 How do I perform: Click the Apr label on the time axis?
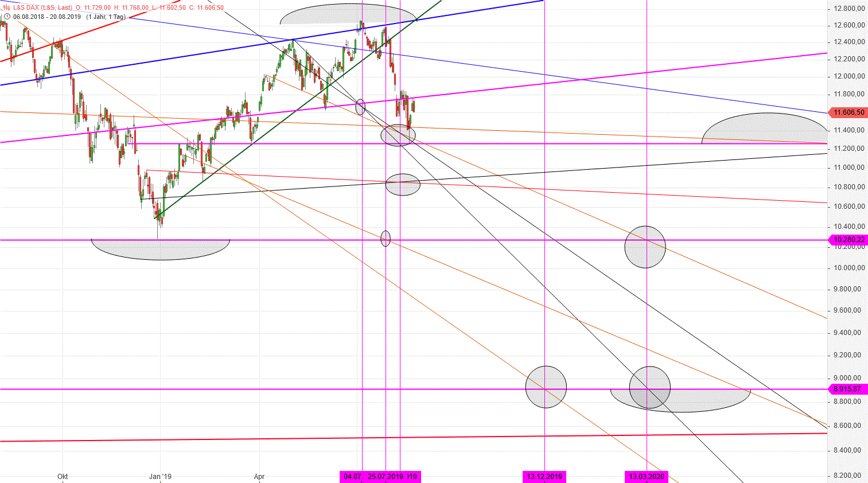(259, 477)
